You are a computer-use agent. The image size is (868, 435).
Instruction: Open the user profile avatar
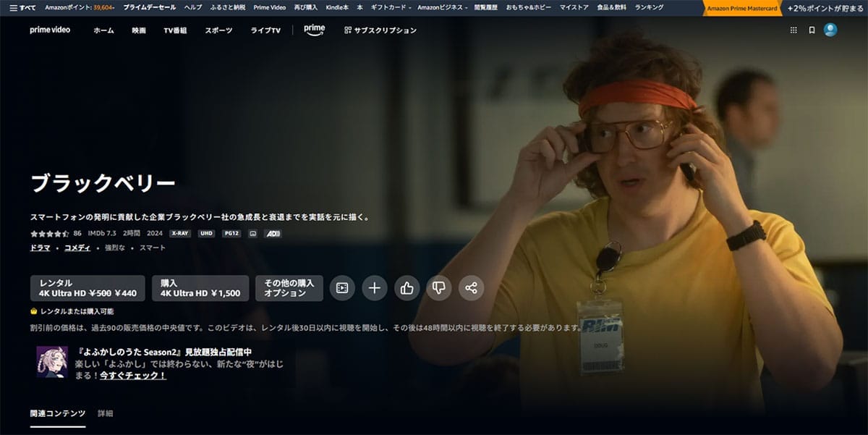(x=830, y=30)
